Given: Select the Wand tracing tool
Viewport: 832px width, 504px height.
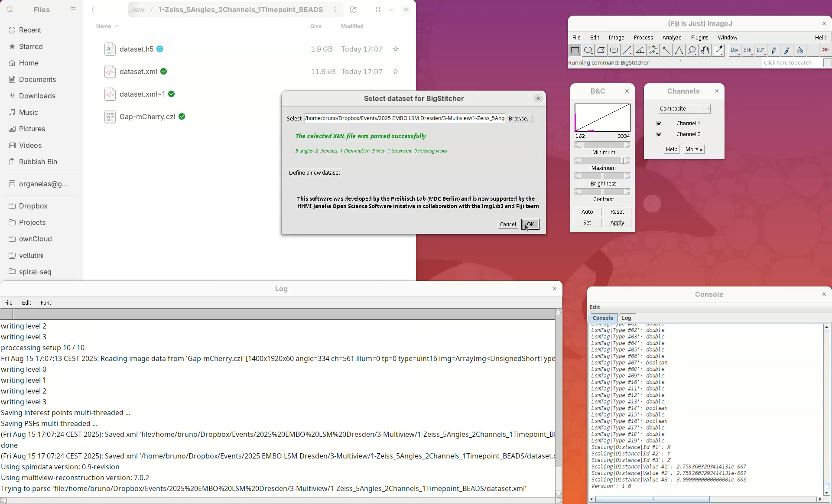Looking at the screenshot, I should (x=666, y=50).
